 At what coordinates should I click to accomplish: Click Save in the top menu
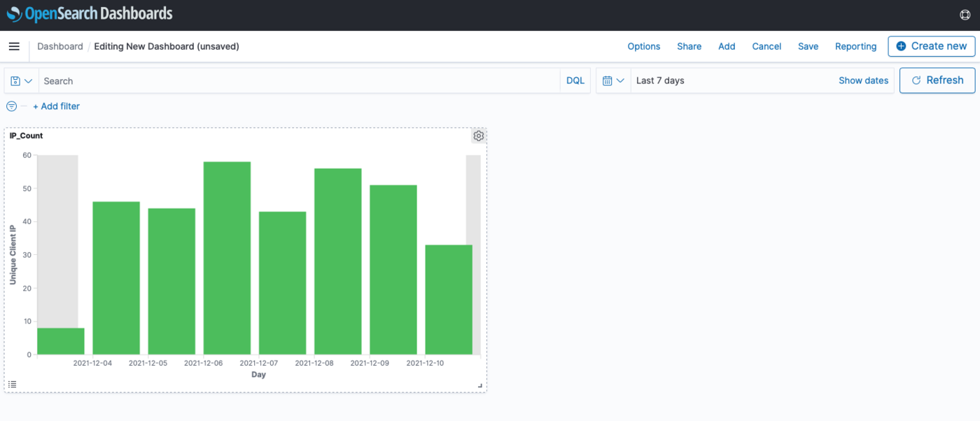[x=808, y=46]
